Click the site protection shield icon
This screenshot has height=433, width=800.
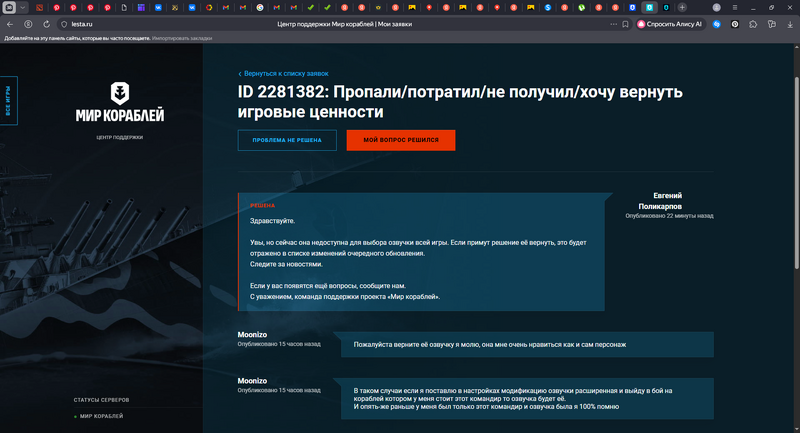pyautogui.click(x=65, y=23)
